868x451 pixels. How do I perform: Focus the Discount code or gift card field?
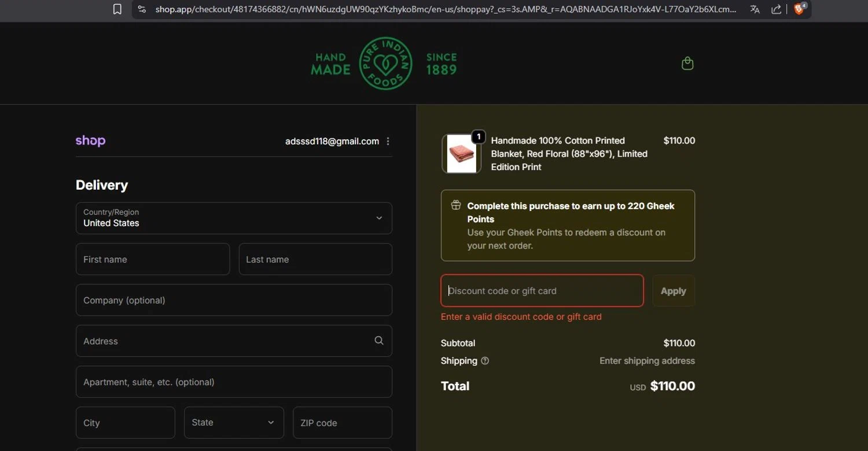pyautogui.click(x=542, y=290)
